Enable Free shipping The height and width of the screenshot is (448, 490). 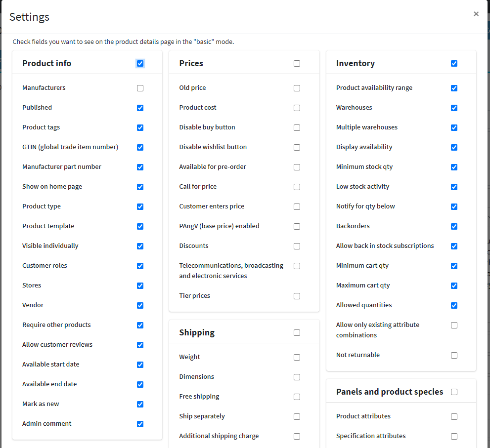point(297,397)
